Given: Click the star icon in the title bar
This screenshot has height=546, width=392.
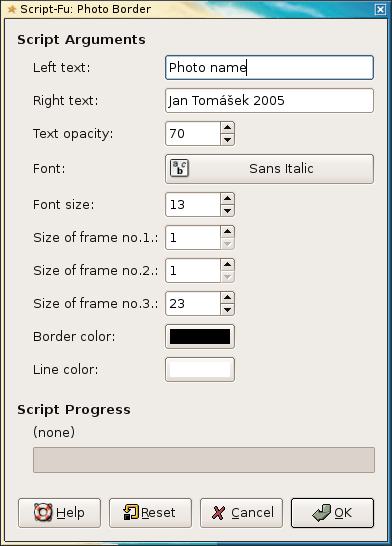Looking at the screenshot, I should click(11, 9).
